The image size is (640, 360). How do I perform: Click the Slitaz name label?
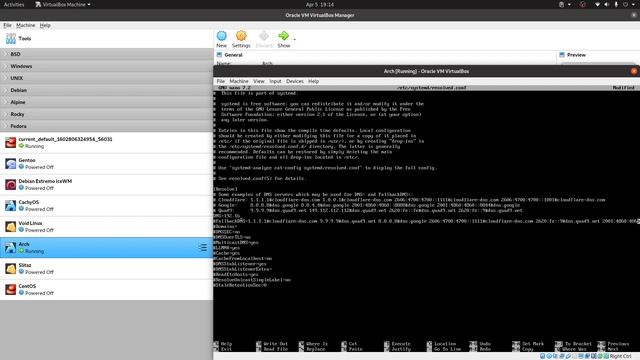[x=24, y=265]
